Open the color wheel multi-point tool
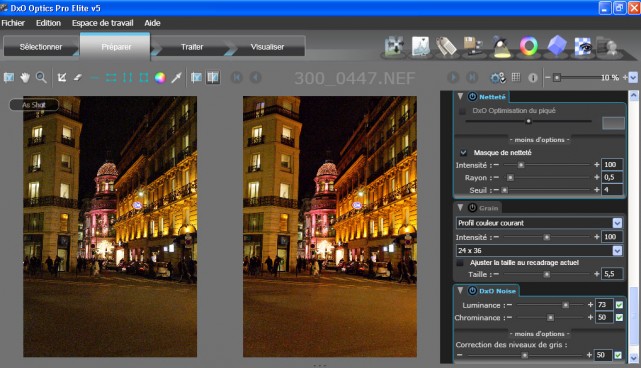 (x=160, y=77)
